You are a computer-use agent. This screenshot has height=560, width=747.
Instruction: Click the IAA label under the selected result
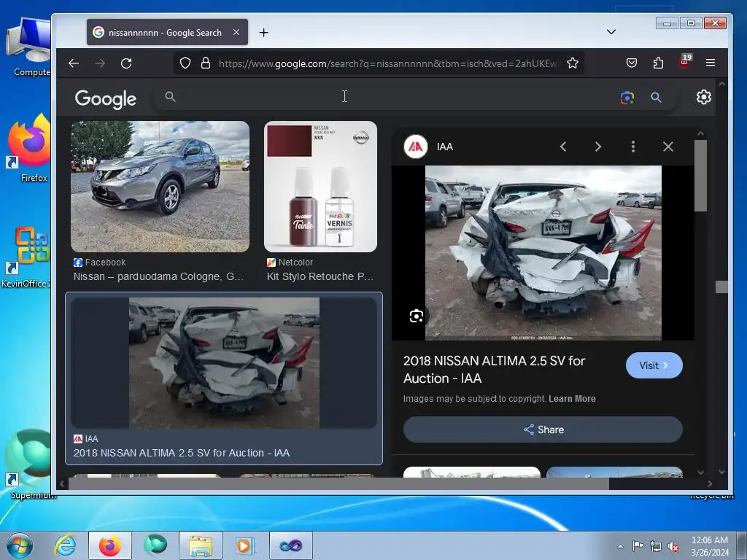(x=86, y=438)
